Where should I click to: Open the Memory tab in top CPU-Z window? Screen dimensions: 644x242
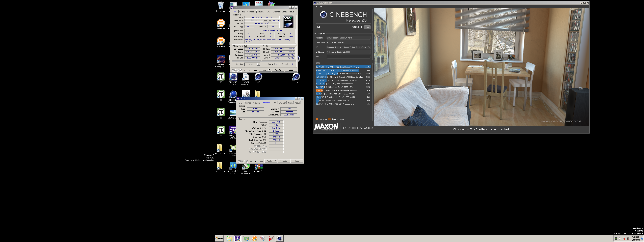pyautogui.click(x=260, y=12)
